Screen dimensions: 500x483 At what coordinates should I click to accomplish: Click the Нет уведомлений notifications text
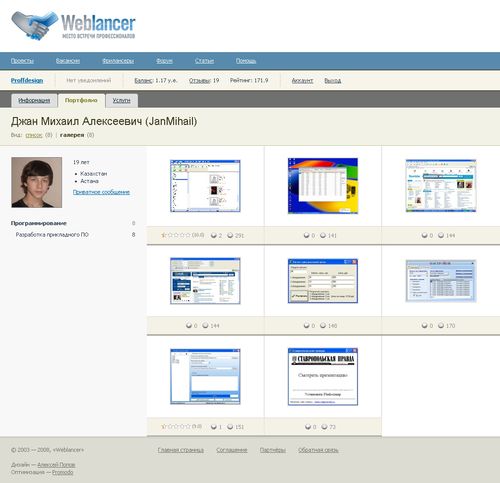click(x=88, y=80)
